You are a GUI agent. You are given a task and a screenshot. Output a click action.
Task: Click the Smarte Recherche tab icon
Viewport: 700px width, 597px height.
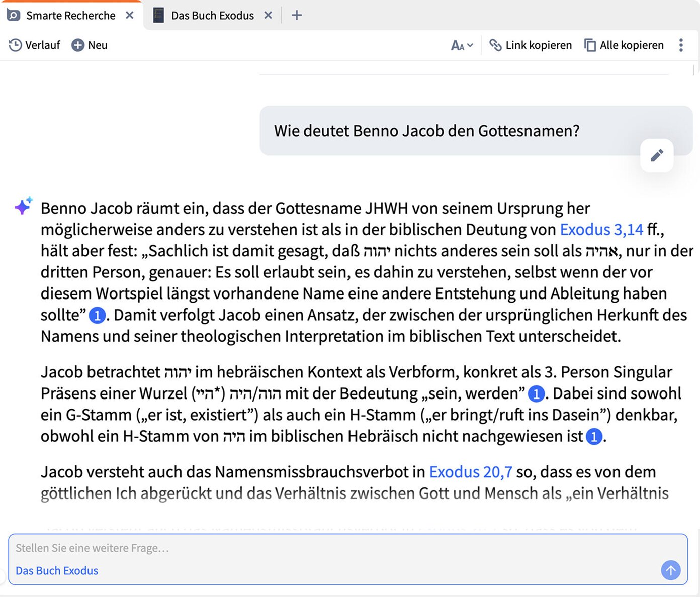coord(13,15)
